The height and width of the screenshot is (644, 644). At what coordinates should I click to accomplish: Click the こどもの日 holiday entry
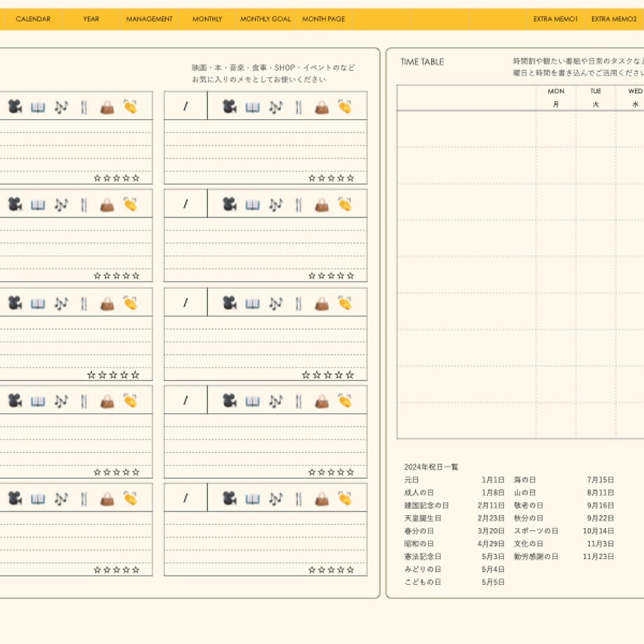click(x=423, y=582)
